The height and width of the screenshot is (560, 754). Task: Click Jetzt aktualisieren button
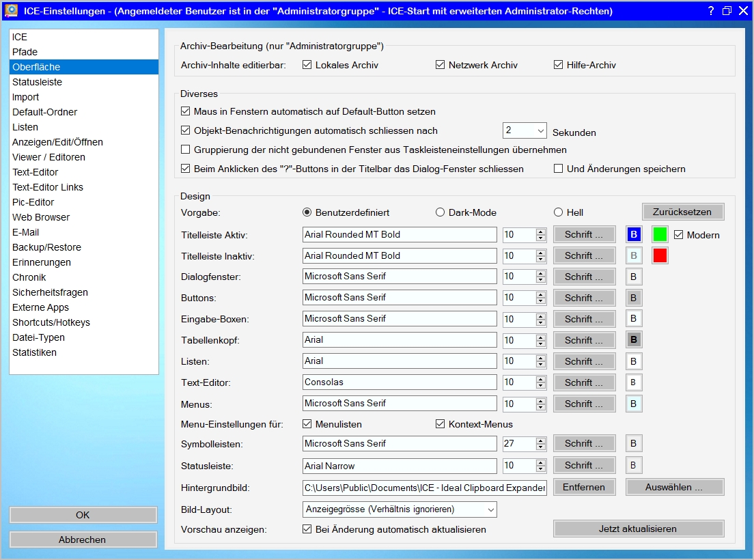pyautogui.click(x=639, y=529)
